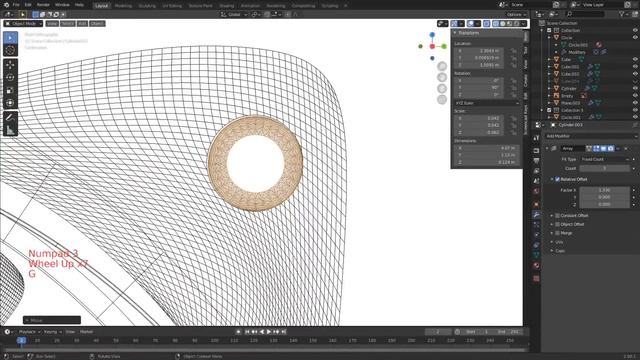Open the viewport Add menu
This screenshot has width=640, height=360.
tap(82, 24)
